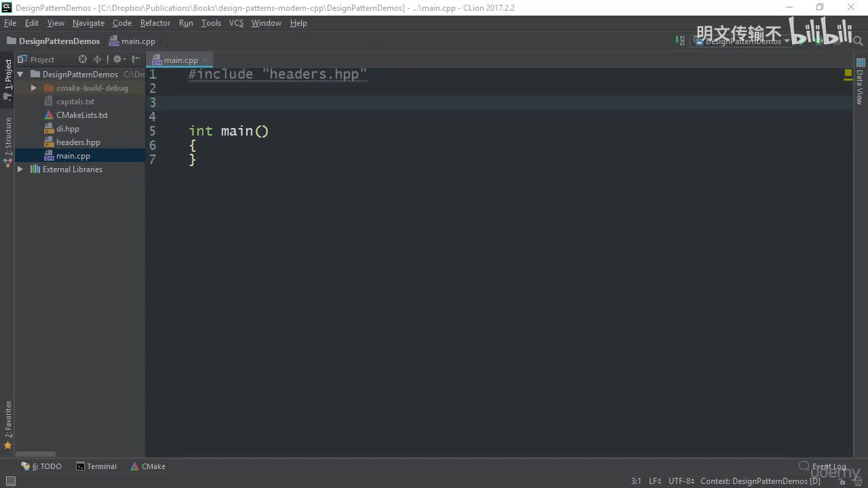Open the DesignPatternDemos run configuration dropdown
Image resolution: width=868 pixels, height=488 pixels.
[742, 41]
